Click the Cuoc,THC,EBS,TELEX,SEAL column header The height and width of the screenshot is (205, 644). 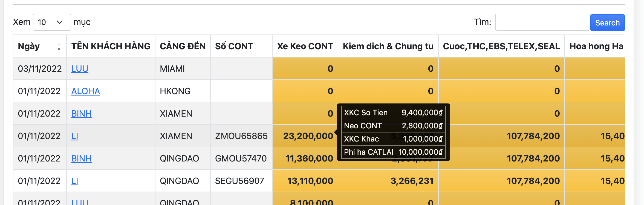pos(501,46)
